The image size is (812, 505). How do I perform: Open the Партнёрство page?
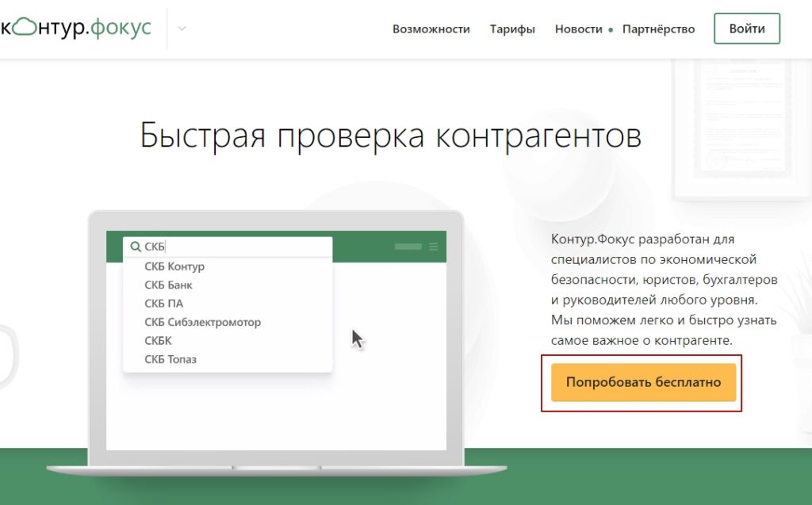pos(658,29)
